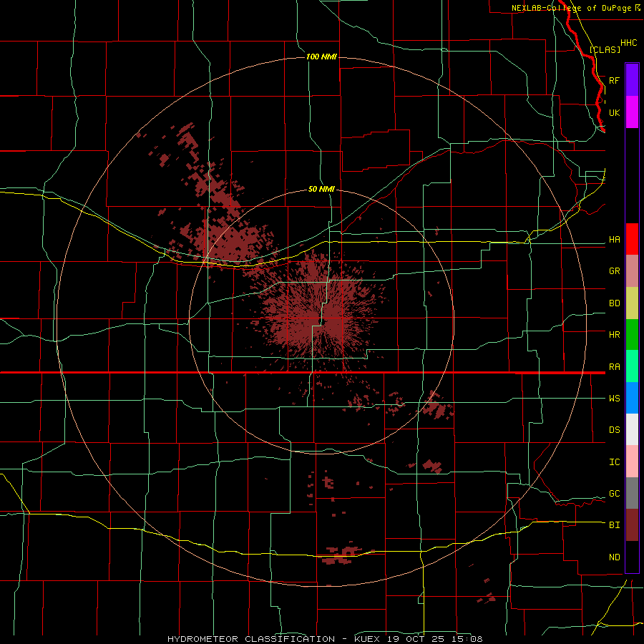Image resolution: width=644 pixels, height=644 pixels.
Task: Select the BD legend label text
Action: click(x=615, y=303)
